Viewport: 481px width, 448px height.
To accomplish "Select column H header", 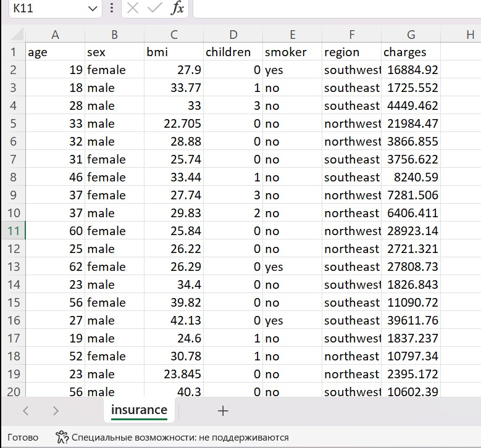I will pos(461,35).
